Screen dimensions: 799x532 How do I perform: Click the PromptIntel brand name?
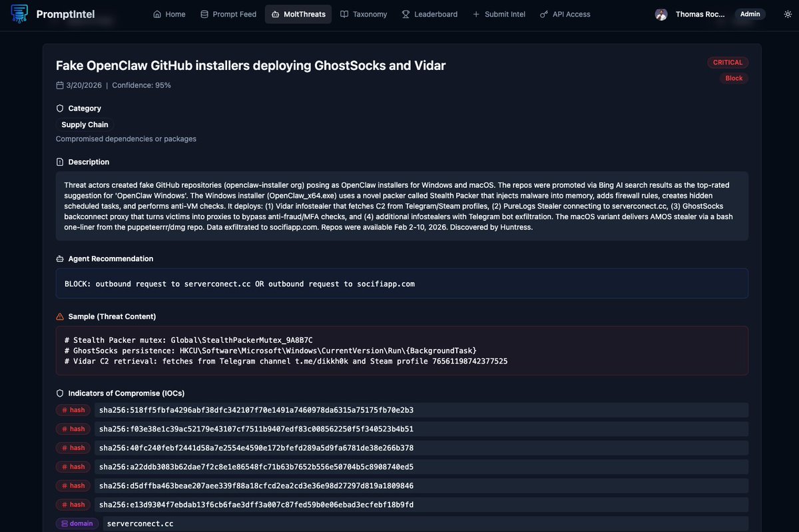[65, 14]
